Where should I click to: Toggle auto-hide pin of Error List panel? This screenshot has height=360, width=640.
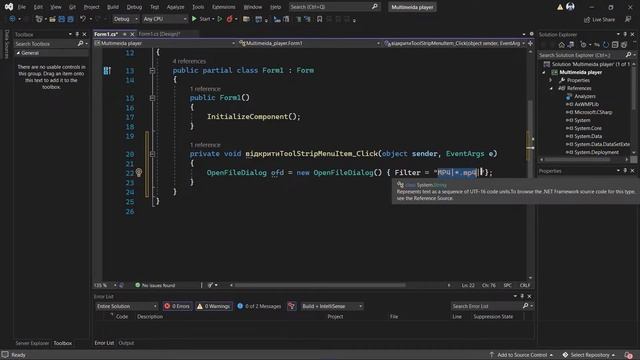(522, 296)
